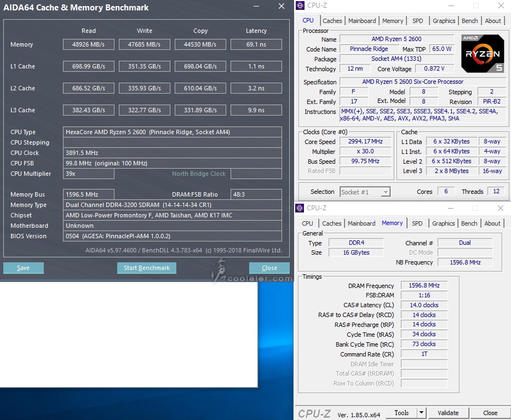Click the CPU FSB value 99.8 MHz
Image resolution: width=511 pixels, height=420 pixels.
pos(173,163)
